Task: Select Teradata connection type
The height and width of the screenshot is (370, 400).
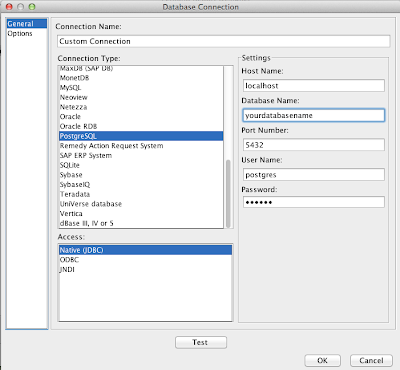Action: click(x=141, y=194)
